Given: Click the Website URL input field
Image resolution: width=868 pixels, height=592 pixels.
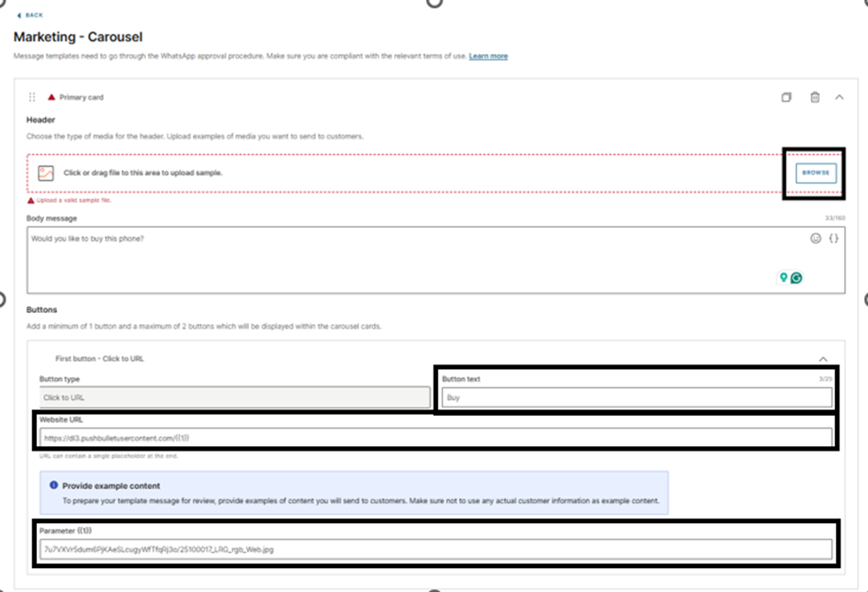Looking at the screenshot, I should (435, 438).
